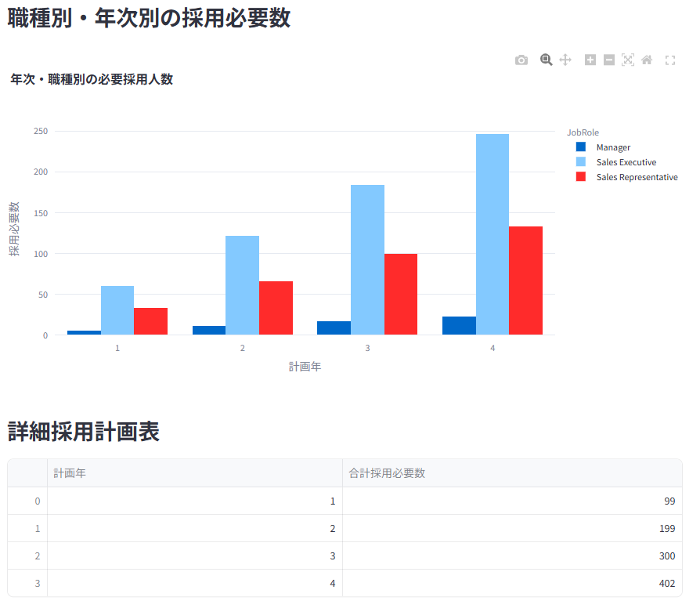Screen dimensions: 700x608
Task: Select the Sales Executive bar for year 4
Action: tap(492, 234)
